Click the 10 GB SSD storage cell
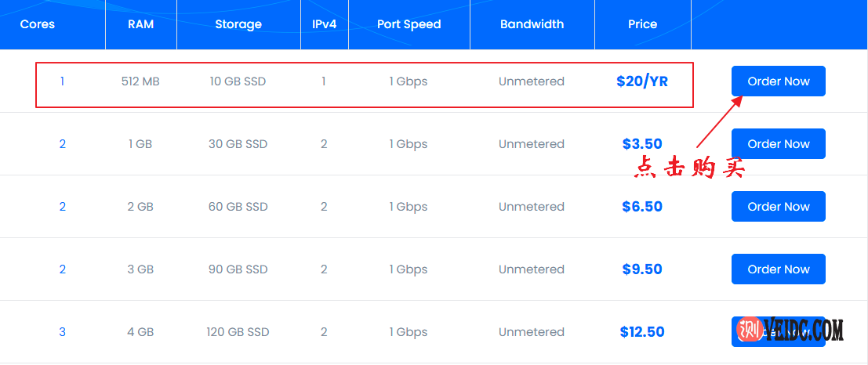Screen dimensions: 868x365 point(238,81)
